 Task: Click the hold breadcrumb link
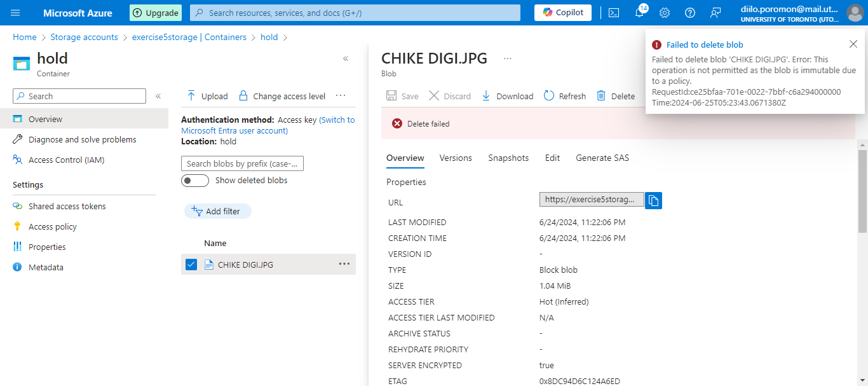[x=269, y=37]
